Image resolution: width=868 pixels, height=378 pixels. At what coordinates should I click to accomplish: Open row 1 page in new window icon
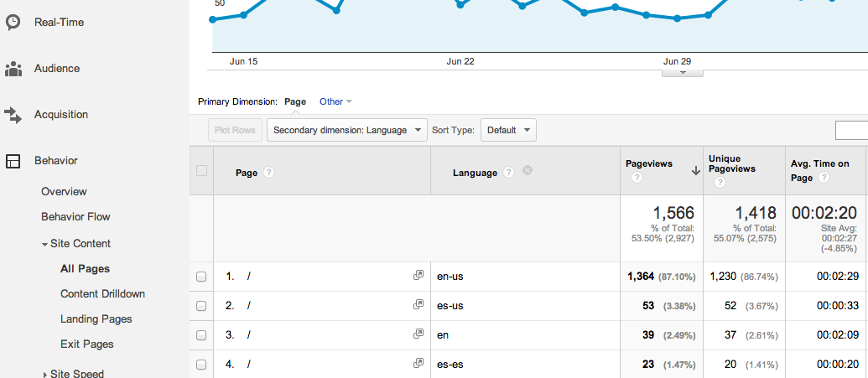click(x=418, y=276)
